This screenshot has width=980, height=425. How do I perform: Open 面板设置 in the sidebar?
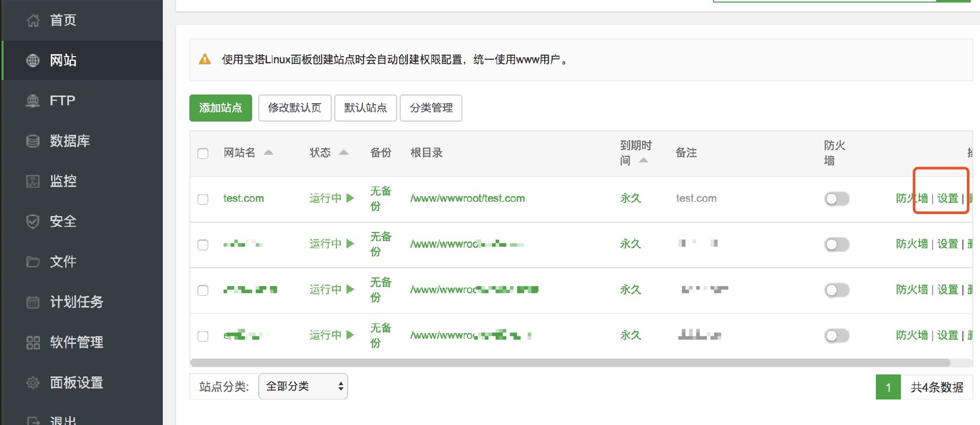pos(77,383)
